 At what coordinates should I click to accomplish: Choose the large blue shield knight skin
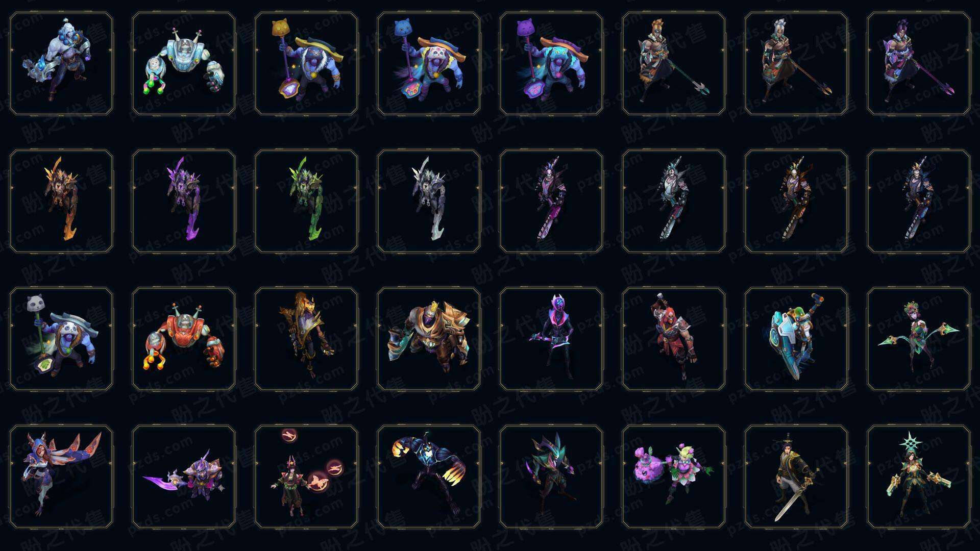[796, 339]
